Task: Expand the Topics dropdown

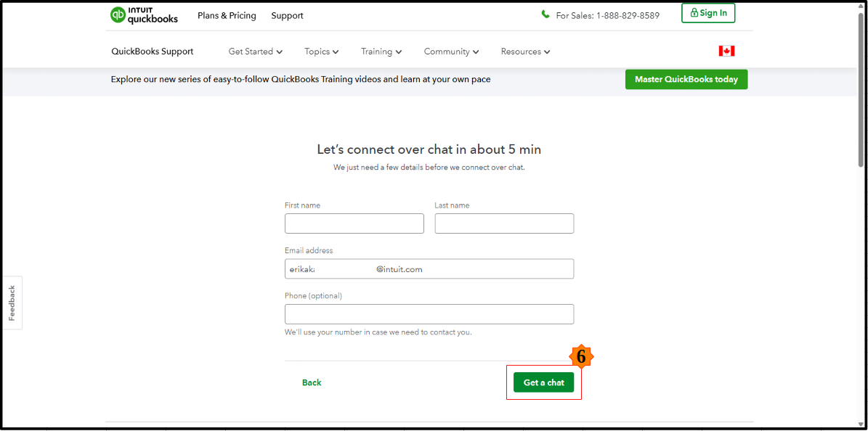Action: click(x=322, y=52)
